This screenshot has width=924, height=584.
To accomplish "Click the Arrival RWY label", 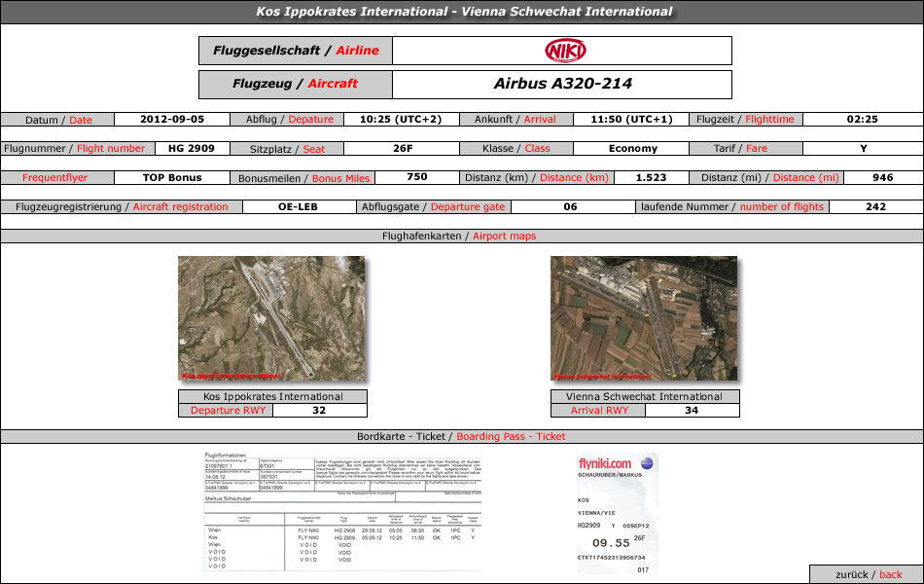I will 599,411.
